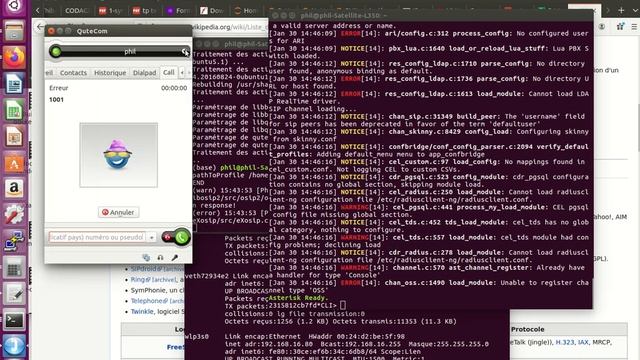Click the 1001 callee number text
This screenshot has height=360, width=640.
coord(56,100)
